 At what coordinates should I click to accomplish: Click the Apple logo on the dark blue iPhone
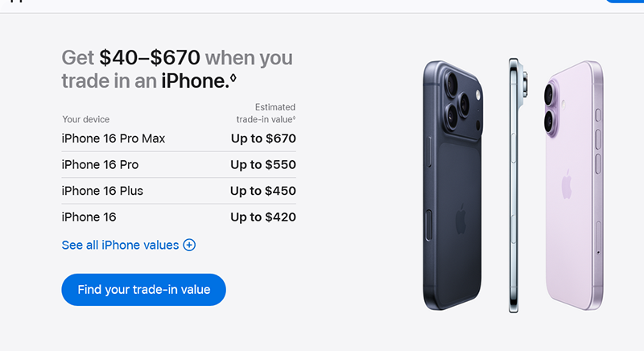[x=461, y=218]
